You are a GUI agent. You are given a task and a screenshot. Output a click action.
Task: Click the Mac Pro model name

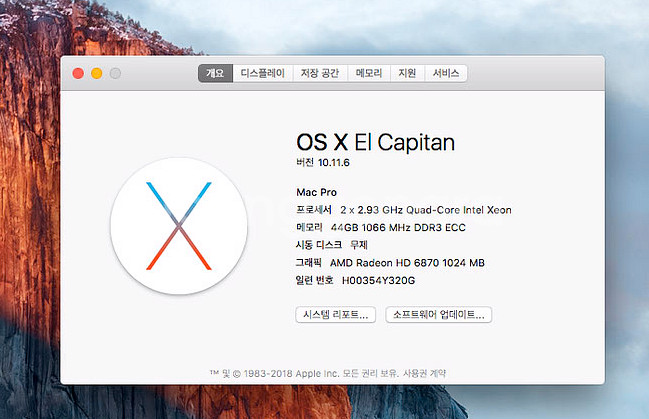(318, 191)
